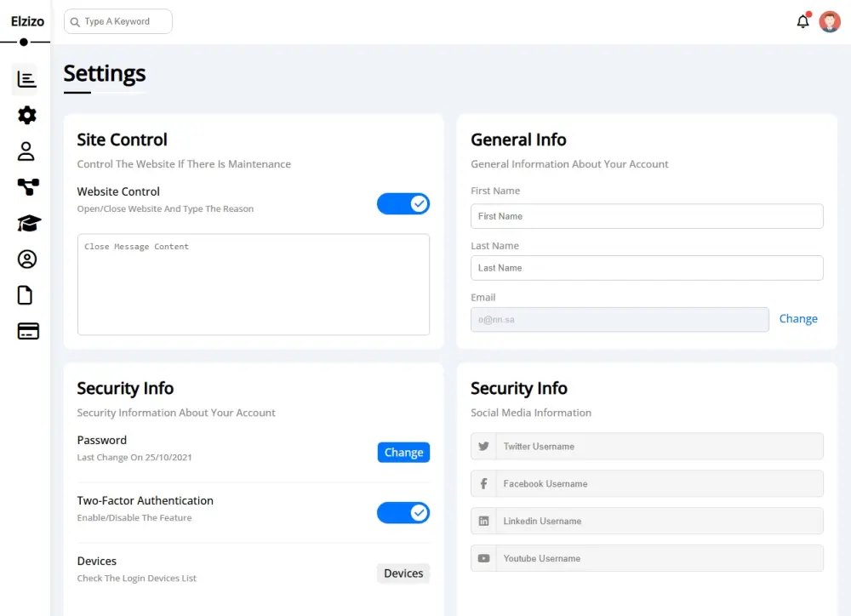Click into the First Name field
851x616 pixels.
click(x=647, y=216)
